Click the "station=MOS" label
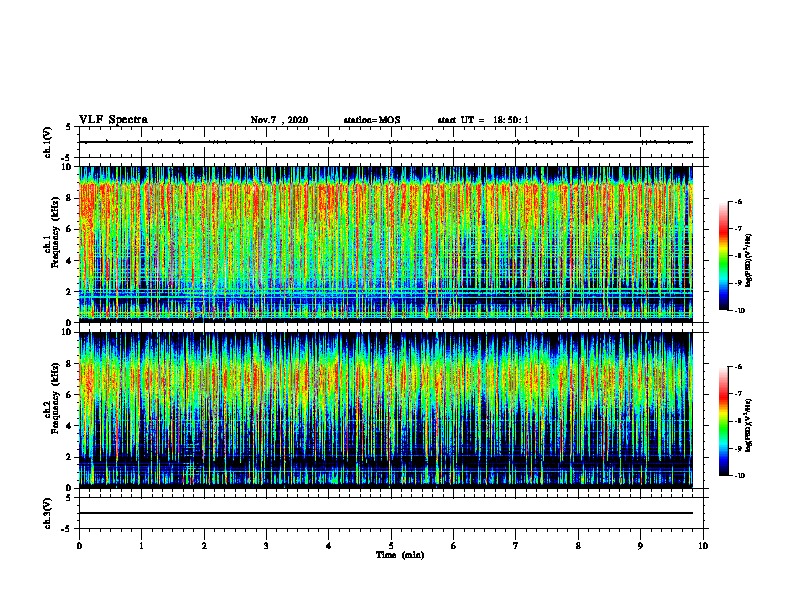Viewport: 792px width, 612px height. point(372,120)
